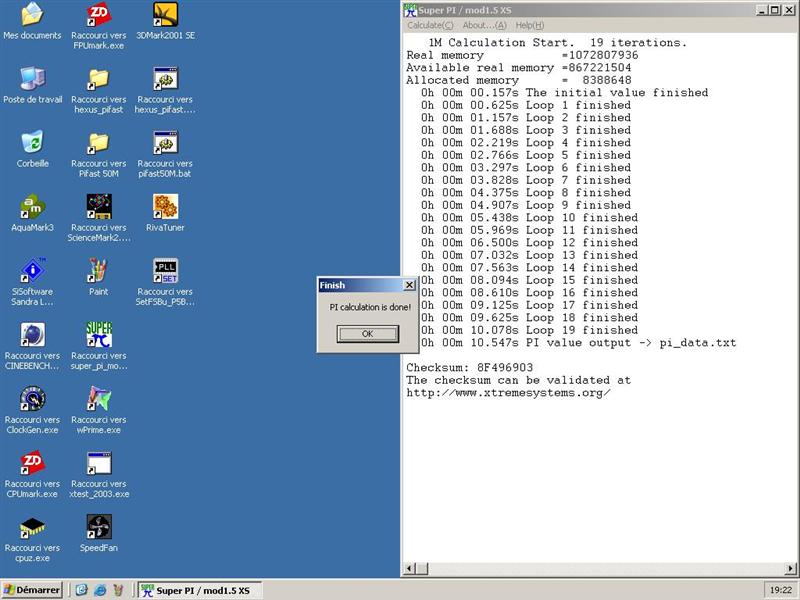Click Super PI / mod1.5 XS taskbar button

pyautogui.click(x=200, y=590)
